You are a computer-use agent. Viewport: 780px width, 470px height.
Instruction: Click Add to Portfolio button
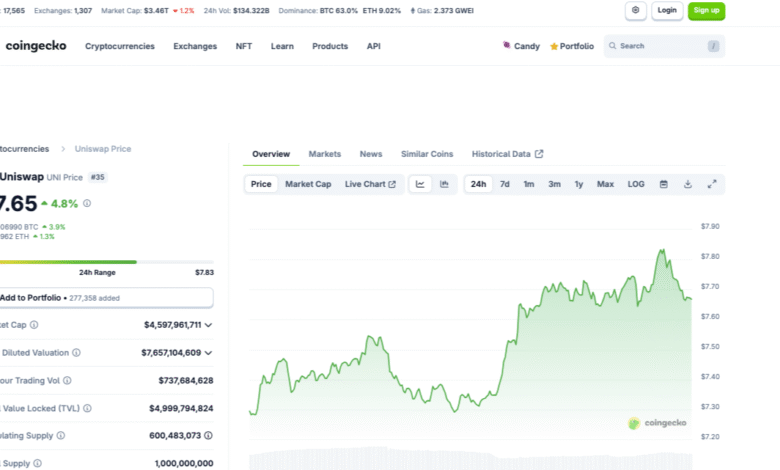pos(106,298)
